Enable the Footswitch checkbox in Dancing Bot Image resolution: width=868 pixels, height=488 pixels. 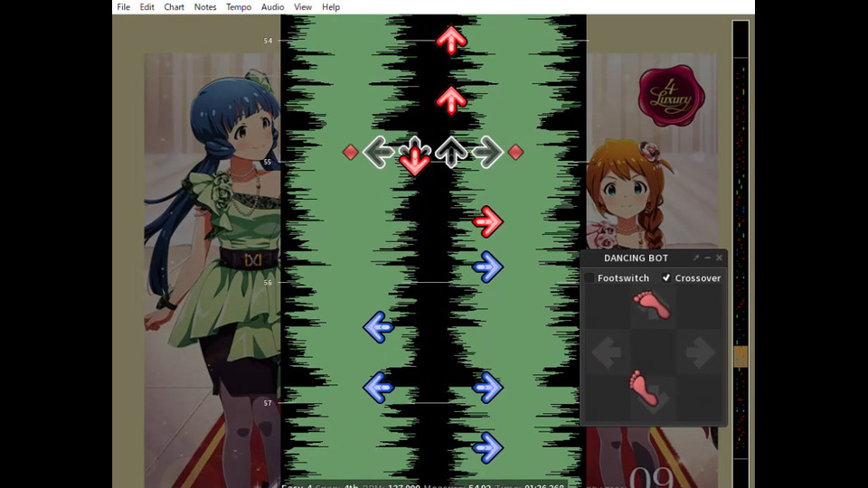(590, 277)
